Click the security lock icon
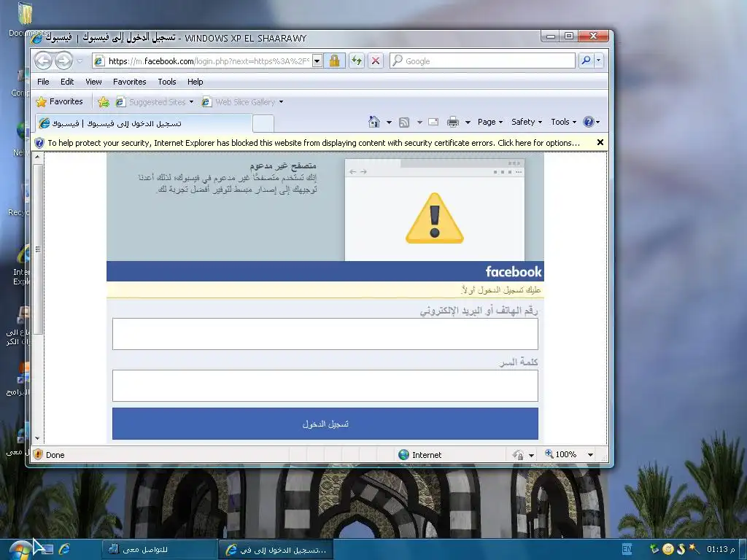This screenshot has height=560, width=747. pyautogui.click(x=334, y=61)
